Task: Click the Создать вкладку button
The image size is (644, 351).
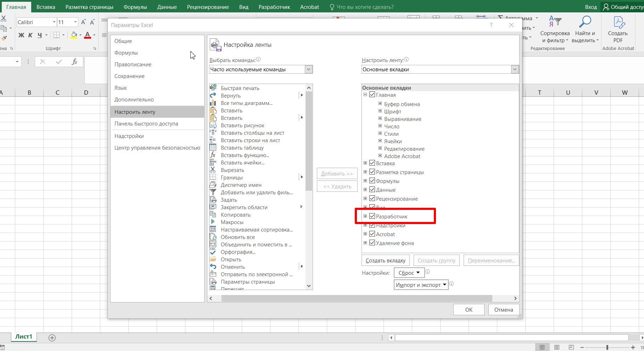Action: click(385, 261)
